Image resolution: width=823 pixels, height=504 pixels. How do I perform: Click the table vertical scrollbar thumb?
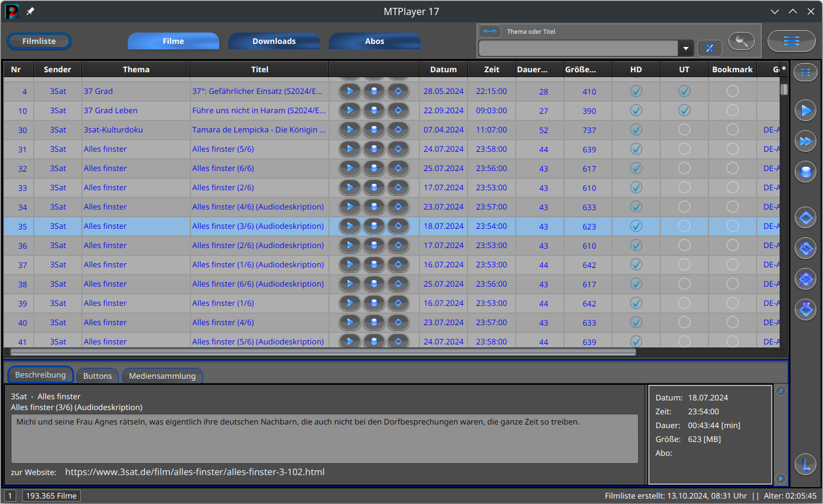[784, 89]
